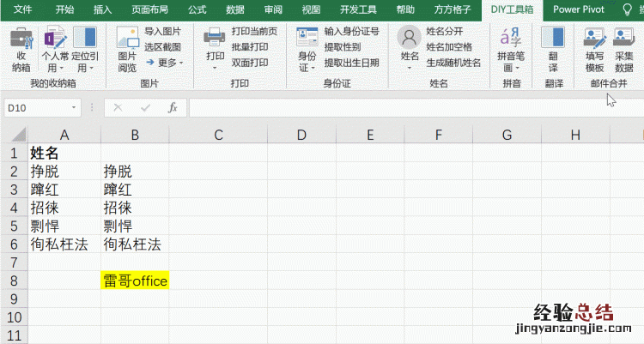This screenshot has height=344, width=644.
Task: Select cell A1 containing 姓名
Action: pyautogui.click(x=64, y=153)
